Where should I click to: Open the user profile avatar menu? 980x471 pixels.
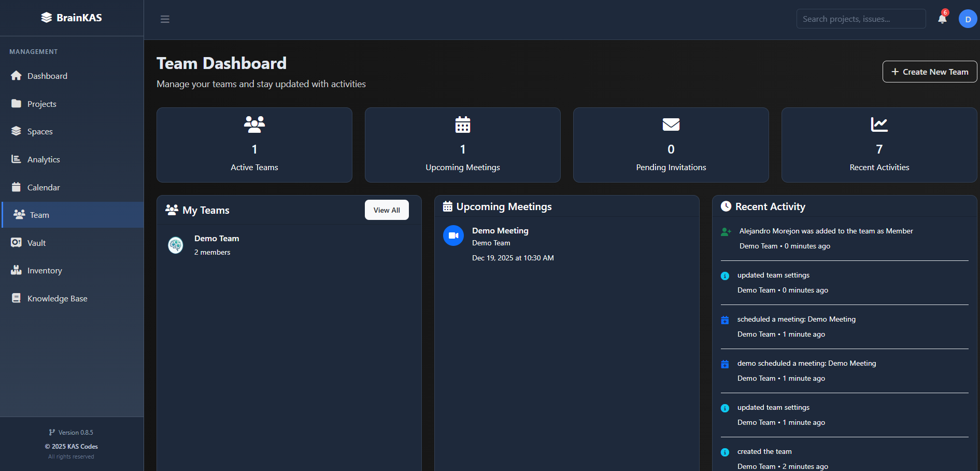pyautogui.click(x=968, y=19)
